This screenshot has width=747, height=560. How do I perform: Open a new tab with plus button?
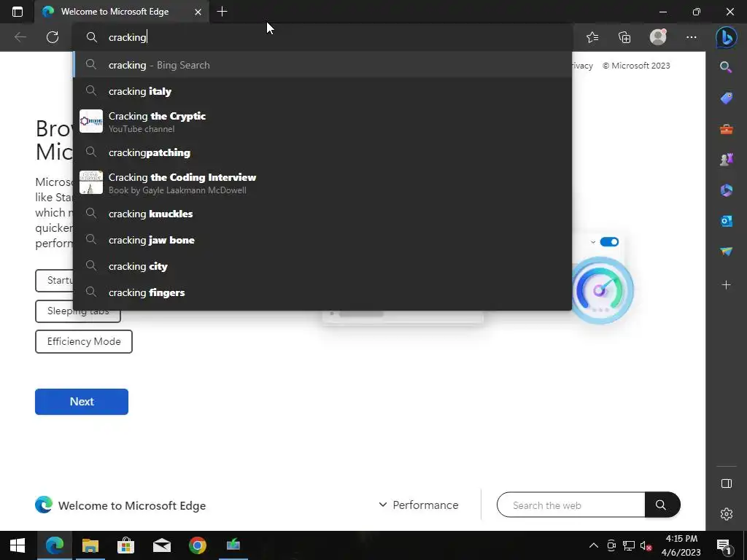(x=222, y=12)
